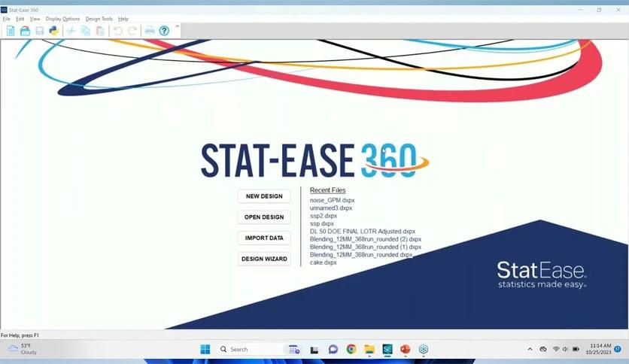Click the Stat-Ease taskbar icon

(x=387, y=349)
